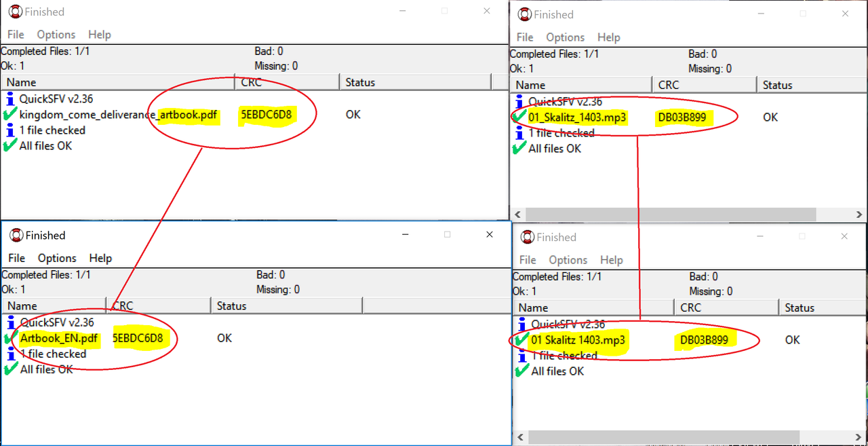Click the OK status of '01 Skalitz 1403.mp3'
The width and height of the screenshot is (868, 446).
793,340
